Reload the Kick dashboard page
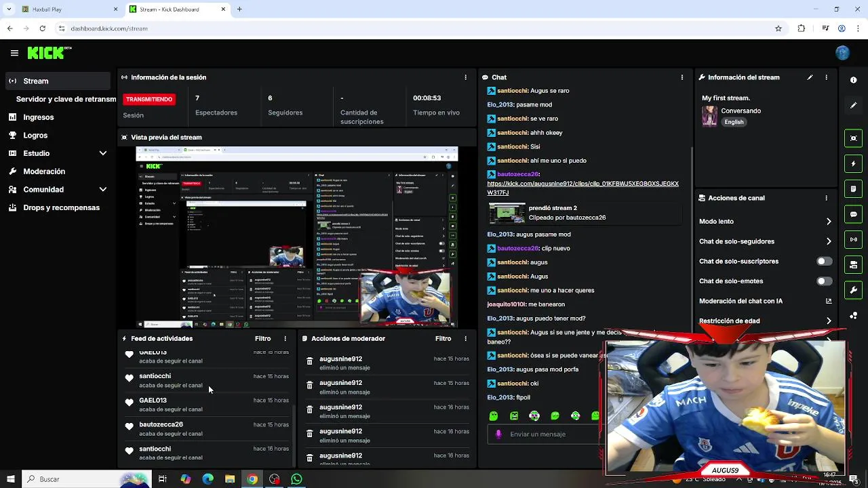This screenshot has width=868, height=488. click(x=42, y=28)
